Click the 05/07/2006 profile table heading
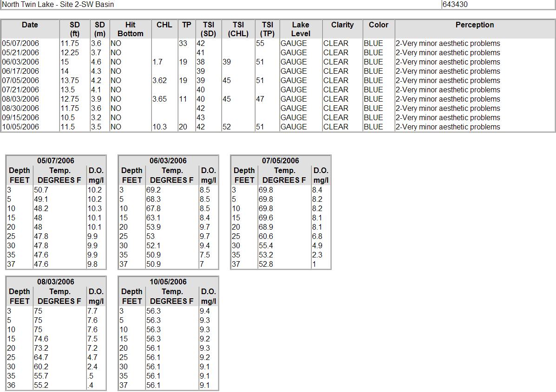 pyautogui.click(x=56, y=161)
